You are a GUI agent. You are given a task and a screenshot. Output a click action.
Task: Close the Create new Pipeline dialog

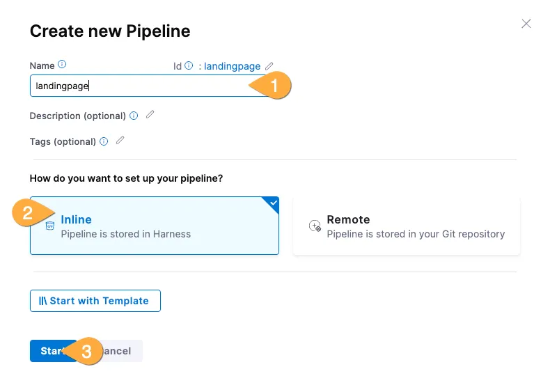point(526,24)
